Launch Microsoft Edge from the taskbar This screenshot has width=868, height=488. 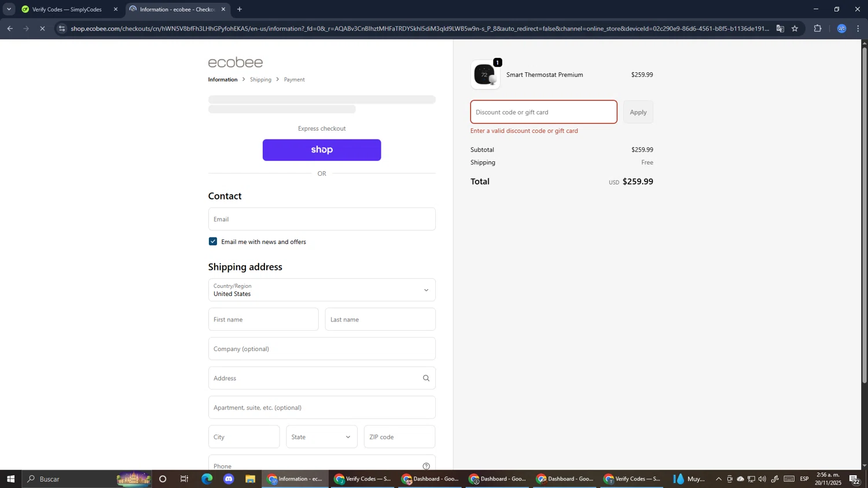[207, 479]
